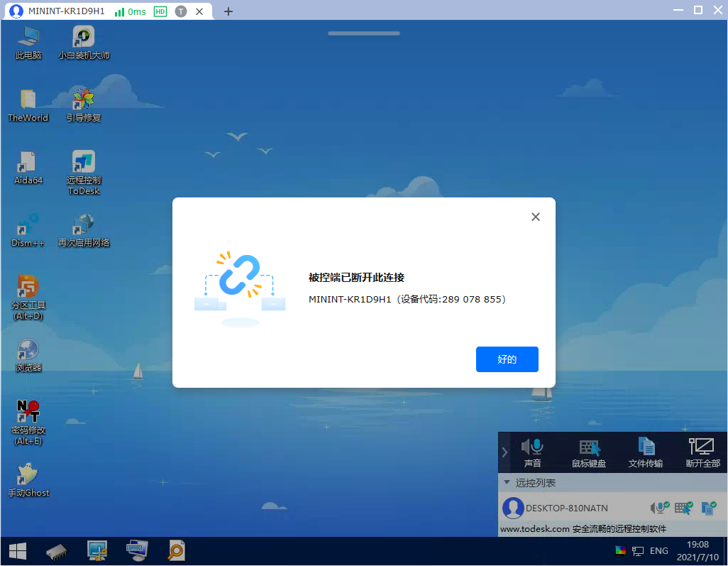Open the 声音 sound control
The height and width of the screenshot is (566, 728).
[x=532, y=453]
